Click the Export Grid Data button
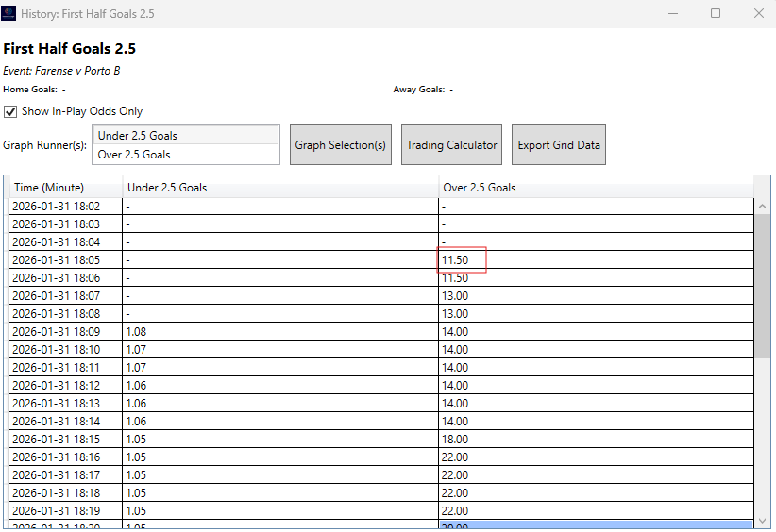776x532 pixels. [558, 145]
